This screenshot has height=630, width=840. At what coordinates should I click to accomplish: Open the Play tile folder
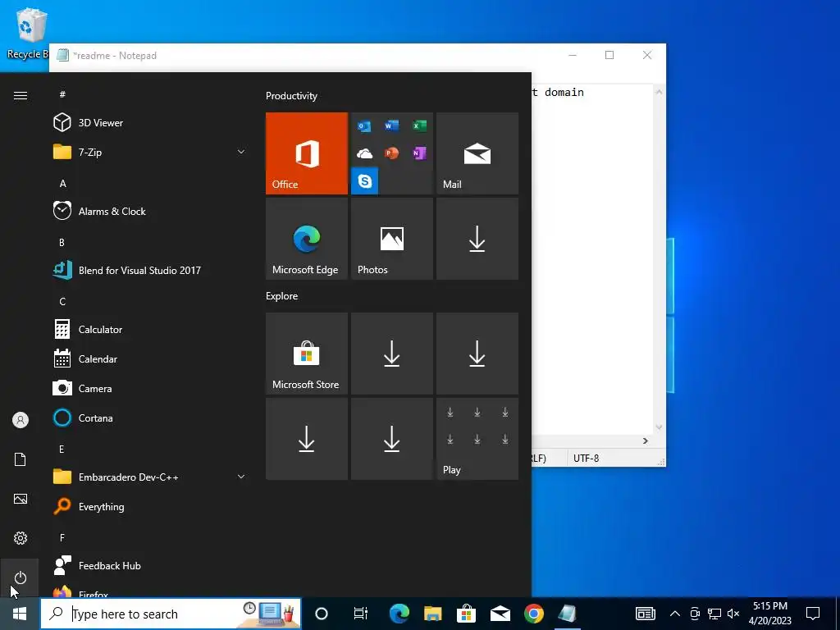coord(477,439)
